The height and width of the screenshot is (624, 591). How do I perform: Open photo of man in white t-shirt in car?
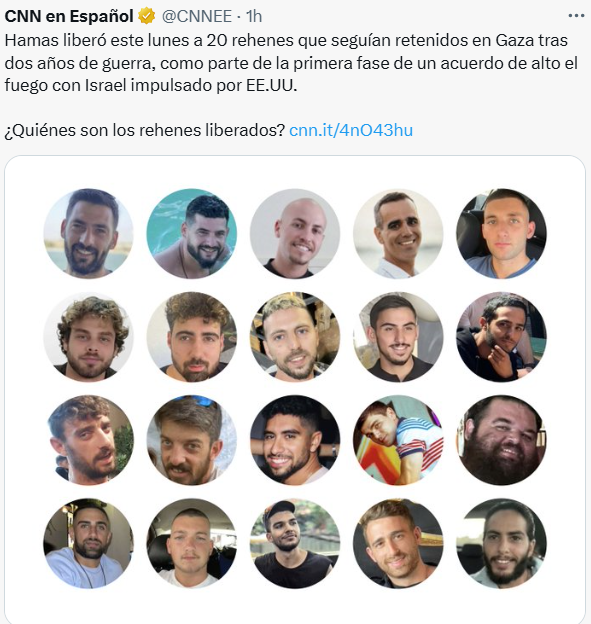(191, 543)
